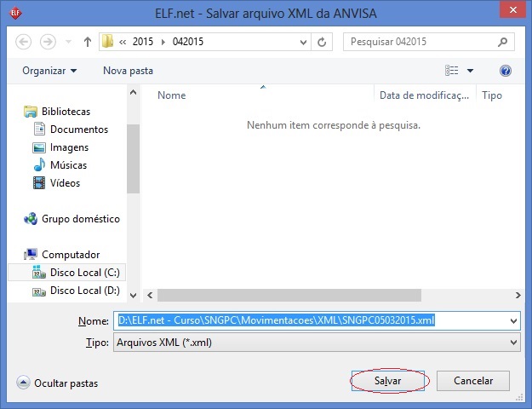The image size is (532, 409).
Task: Click navigation pane scroll up arrow
Action: 134,92
